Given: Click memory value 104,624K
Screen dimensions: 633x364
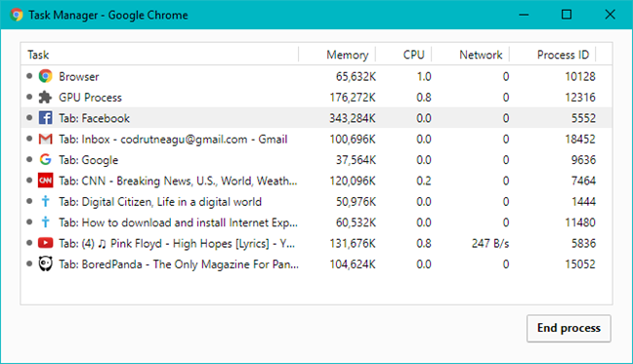Looking at the screenshot, I should tap(353, 264).
